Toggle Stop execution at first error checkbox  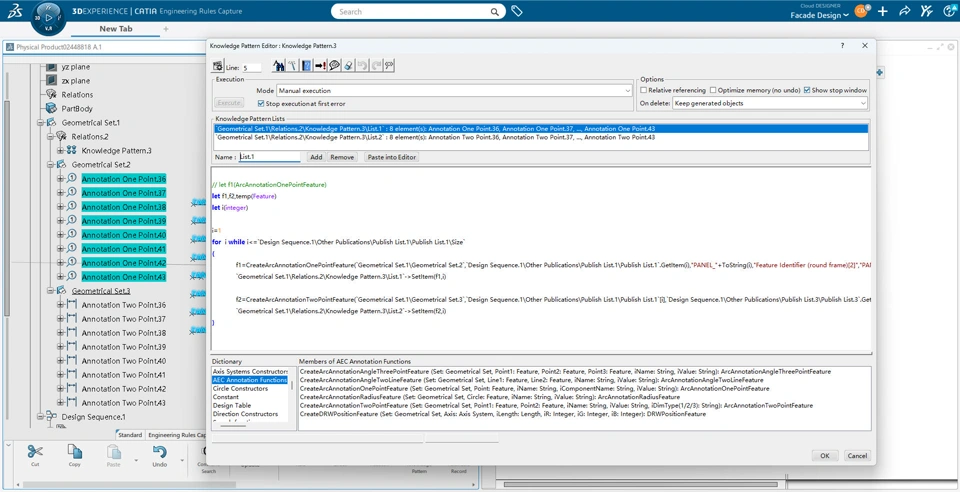click(261, 103)
